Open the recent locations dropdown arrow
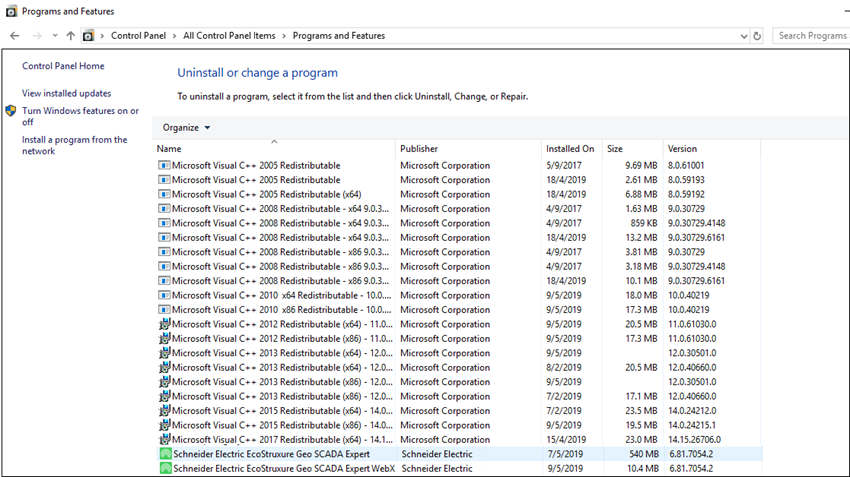This screenshot has width=850, height=477. (x=55, y=36)
